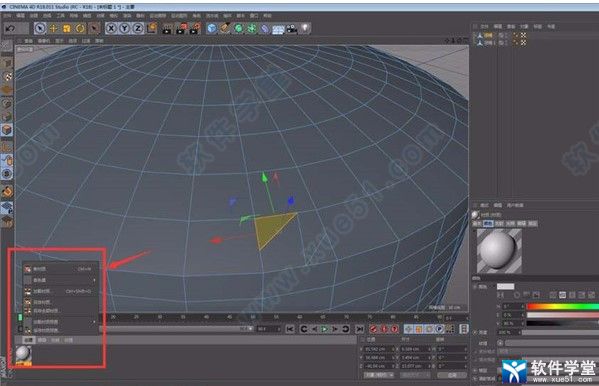The image size is (599, 386).
Task: Click the Apply button in coordinates
Action: click(452, 375)
